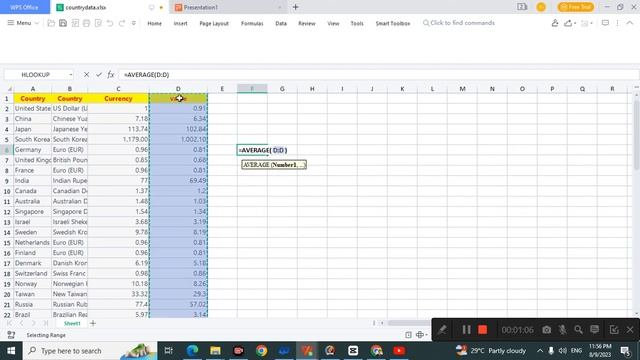
Task: Open the Insert ribbon tab
Action: point(180,23)
